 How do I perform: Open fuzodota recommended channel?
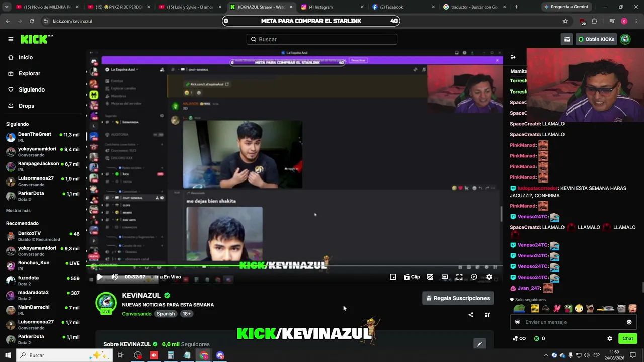[x=43, y=280]
